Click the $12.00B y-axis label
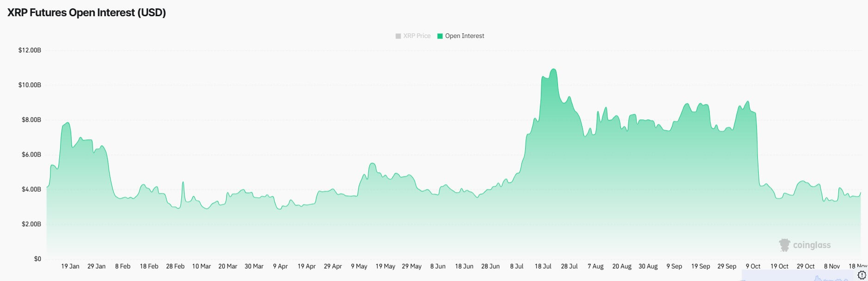Screen dimensions: 868x281 (30, 50)
